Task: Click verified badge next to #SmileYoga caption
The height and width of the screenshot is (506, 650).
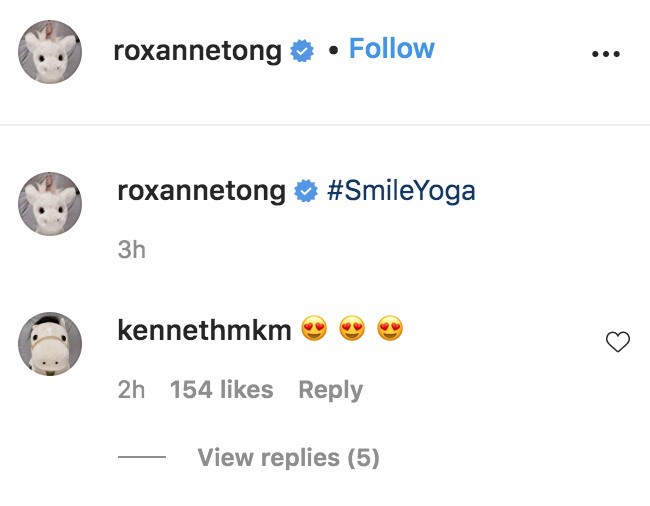Action: (306, 191)
